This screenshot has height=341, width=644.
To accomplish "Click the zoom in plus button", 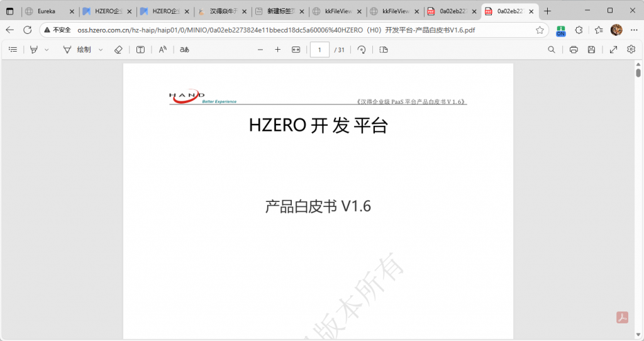I will [277, 50].
